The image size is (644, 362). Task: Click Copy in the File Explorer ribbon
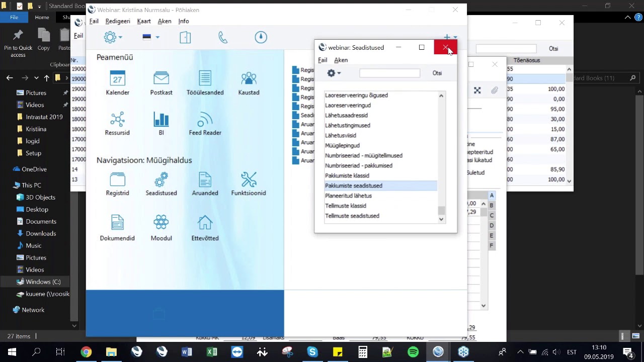pos(44,40)
